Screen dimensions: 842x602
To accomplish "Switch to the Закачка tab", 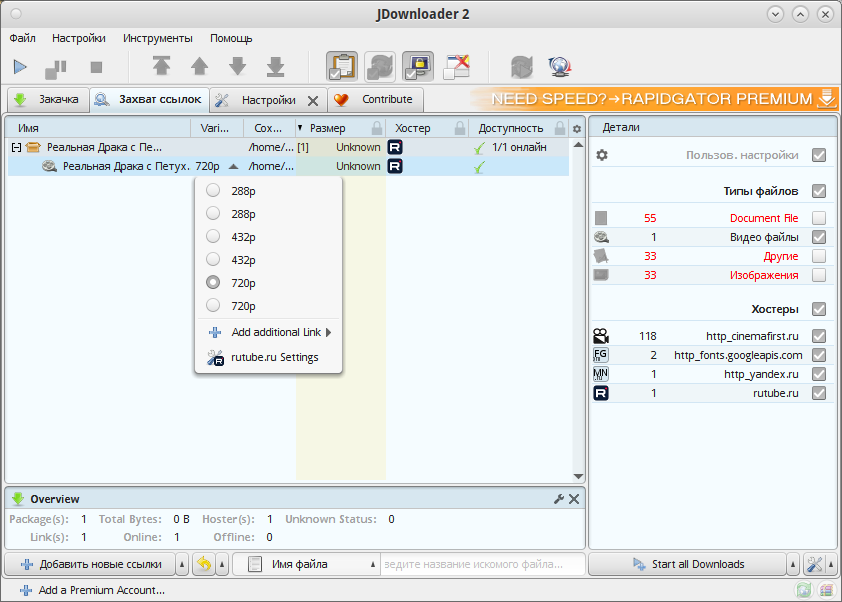I will tap(48, 99).
